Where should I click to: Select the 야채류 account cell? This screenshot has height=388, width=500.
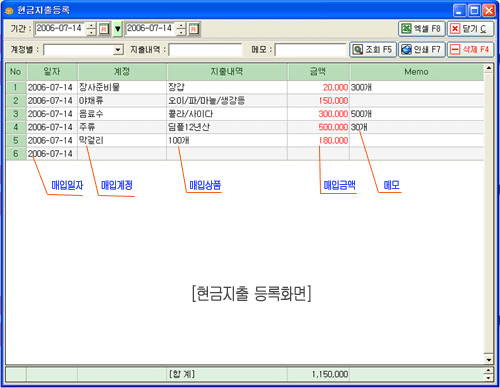(122, 101)
